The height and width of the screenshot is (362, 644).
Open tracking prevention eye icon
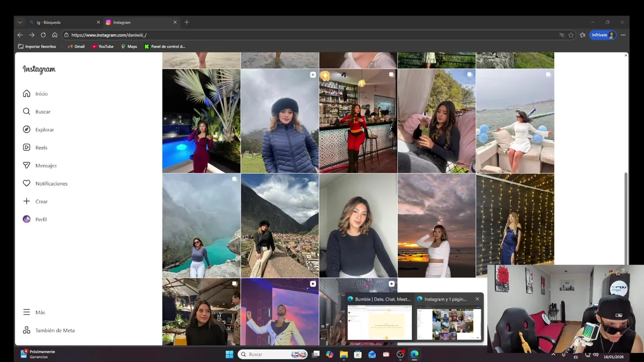pyautogui.click(x=561, y=35)
